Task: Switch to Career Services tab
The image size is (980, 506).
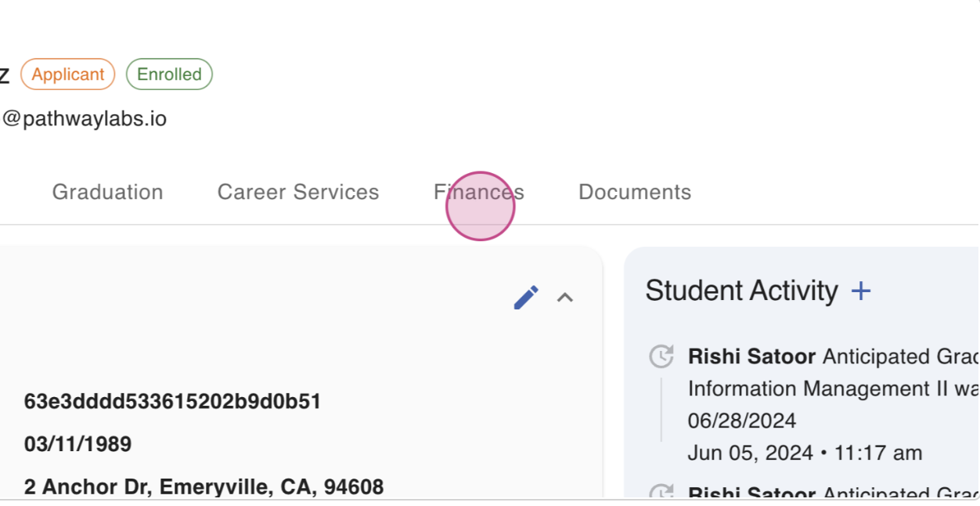Action: (298, 192)
